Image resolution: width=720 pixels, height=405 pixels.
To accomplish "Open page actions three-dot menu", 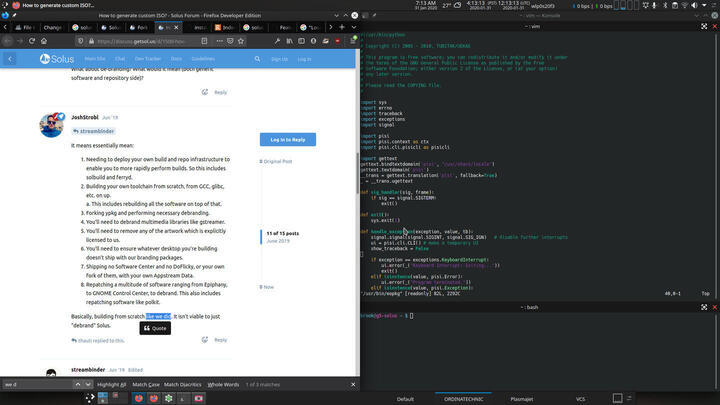I will click(x=219, y=41).
